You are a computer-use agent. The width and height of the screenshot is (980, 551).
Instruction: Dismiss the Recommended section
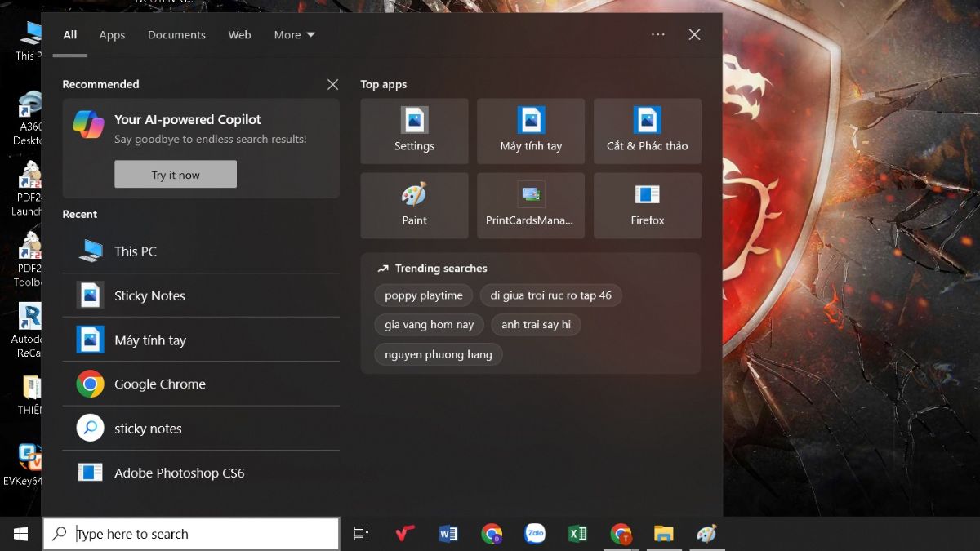(332, 85)
